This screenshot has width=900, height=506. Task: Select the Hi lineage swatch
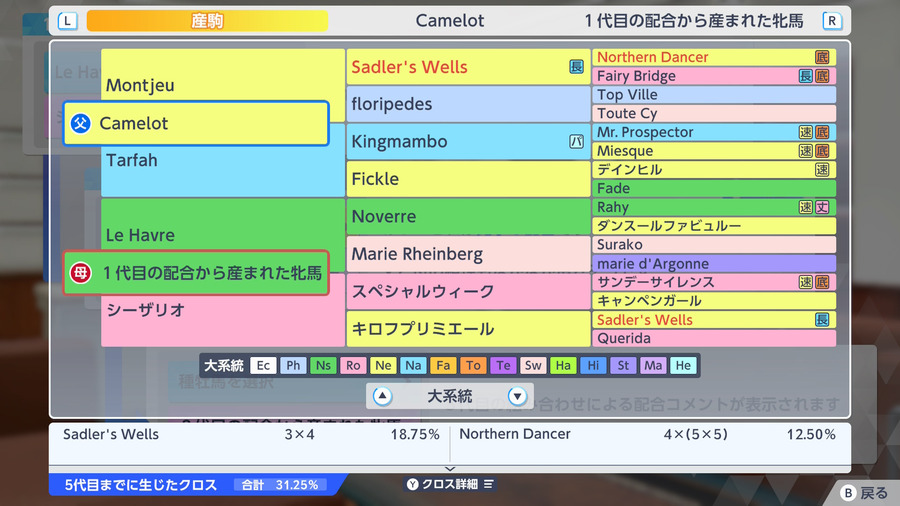(x=593, y=365)
